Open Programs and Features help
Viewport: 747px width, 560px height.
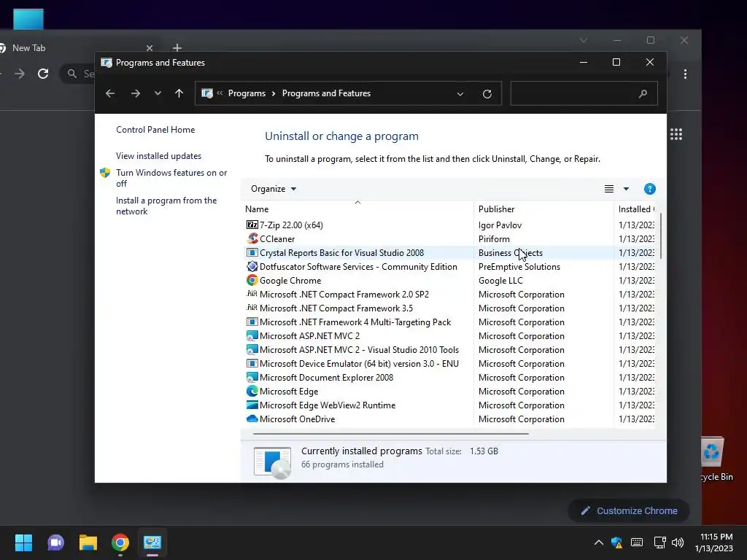[x=649, y=189]
